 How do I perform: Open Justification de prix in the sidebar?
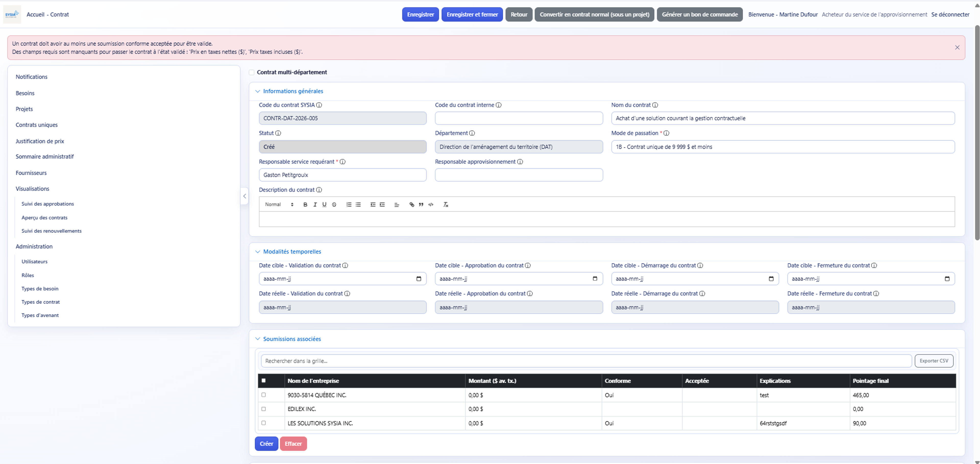click(40, 141)
